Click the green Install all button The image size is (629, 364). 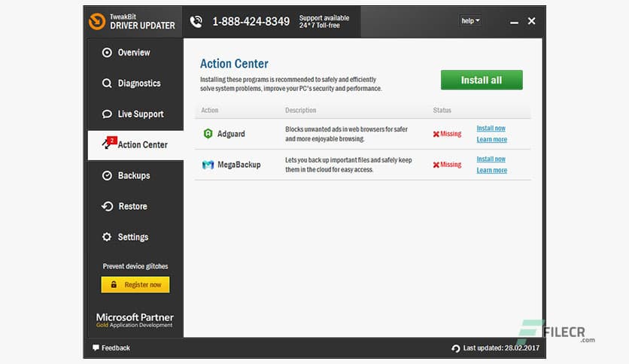[x=482, y=80]
